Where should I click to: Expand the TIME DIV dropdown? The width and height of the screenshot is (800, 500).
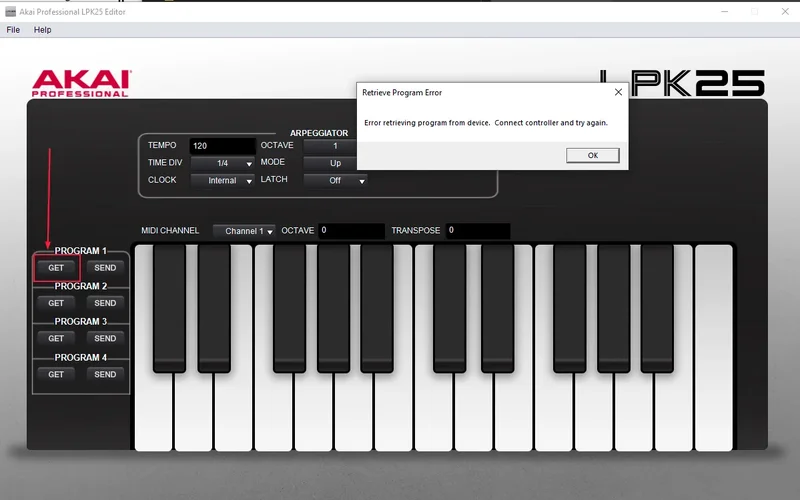click(222, 163)
